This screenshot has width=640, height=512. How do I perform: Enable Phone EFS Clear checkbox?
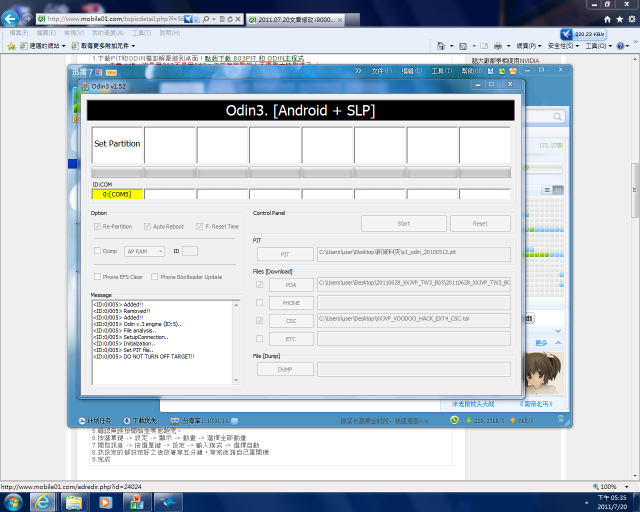(x=97, y=276)
